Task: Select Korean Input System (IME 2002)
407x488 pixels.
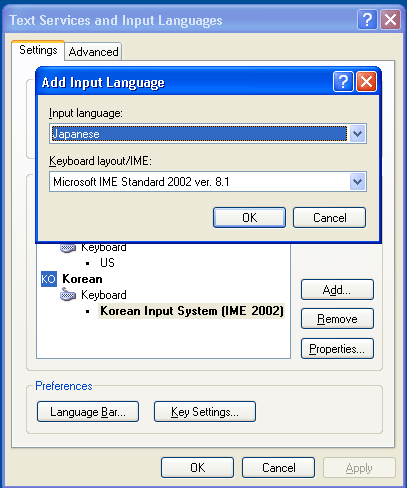Action: [192, 311]
